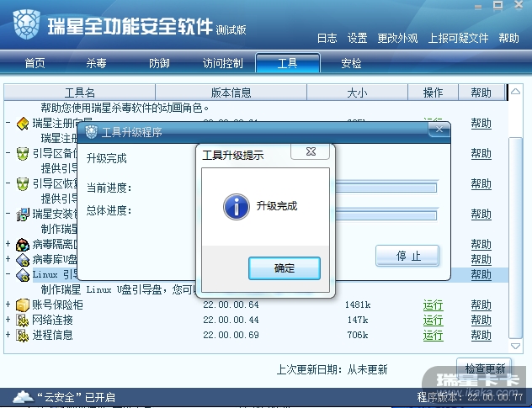Click the 瑞星注册向导 row icon
Image resolution: width=532 pixels, height=408 pixels.
pos(23,124)
